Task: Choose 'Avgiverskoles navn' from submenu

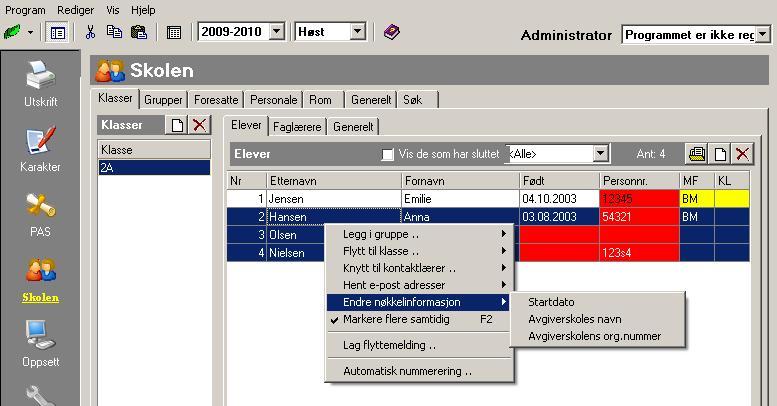Action: coord(598,319)
